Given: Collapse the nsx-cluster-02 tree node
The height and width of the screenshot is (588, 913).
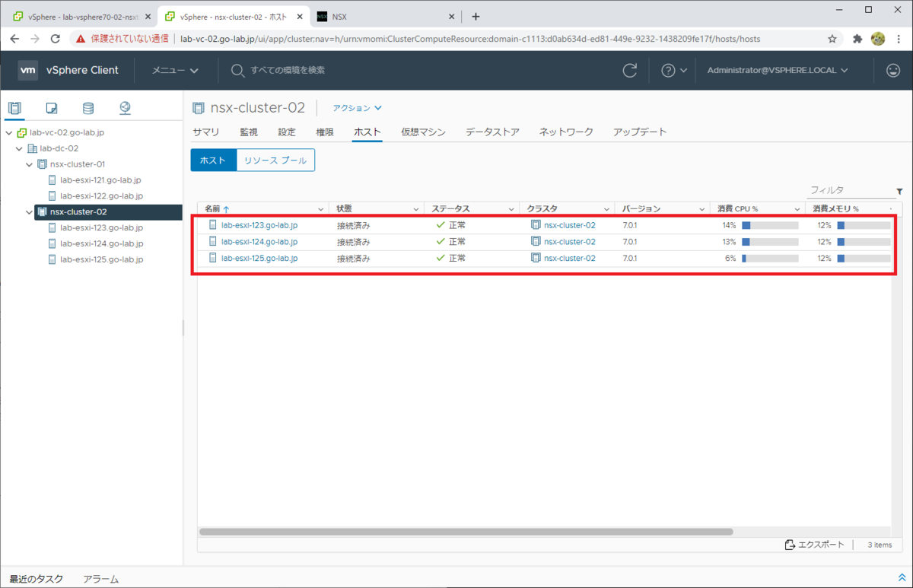Looking at the screenshot, I should point(29,211).
